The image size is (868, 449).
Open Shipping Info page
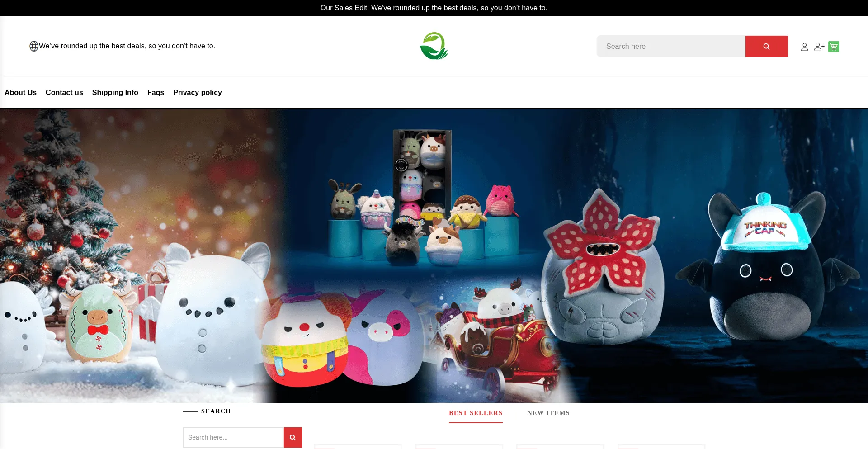click(115, 92)
